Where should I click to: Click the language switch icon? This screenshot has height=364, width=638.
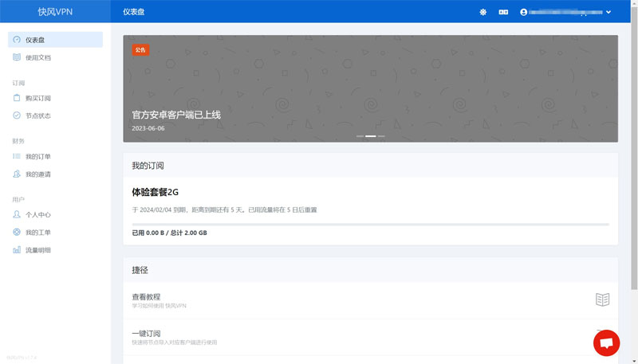(x=503, y=12)
